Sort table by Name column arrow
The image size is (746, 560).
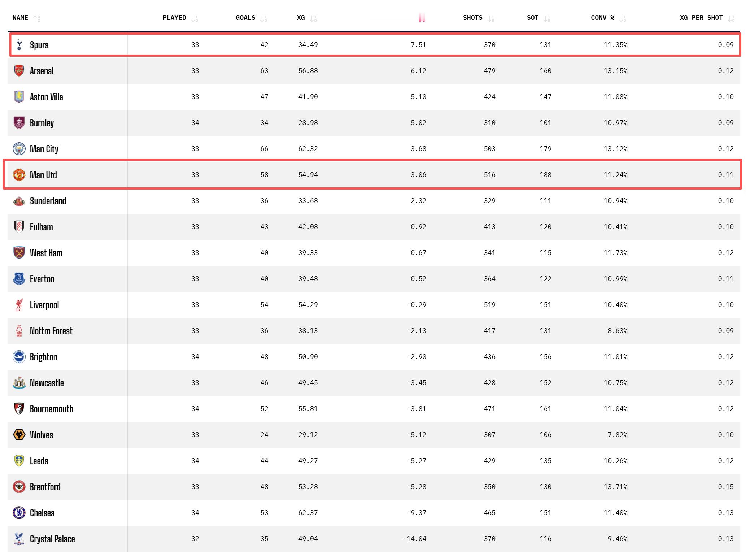click(x=36, y=18)
